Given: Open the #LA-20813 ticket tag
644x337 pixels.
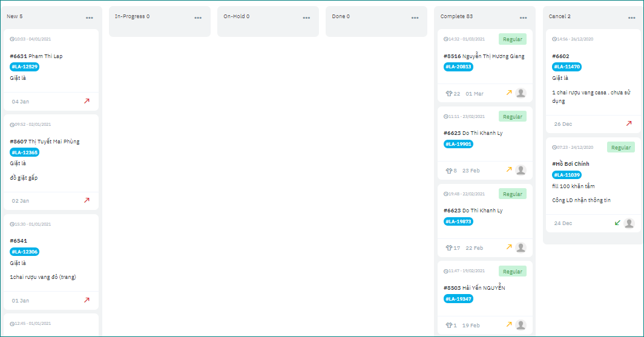Looking at the screenshot, I should click(x=458, y=67).
